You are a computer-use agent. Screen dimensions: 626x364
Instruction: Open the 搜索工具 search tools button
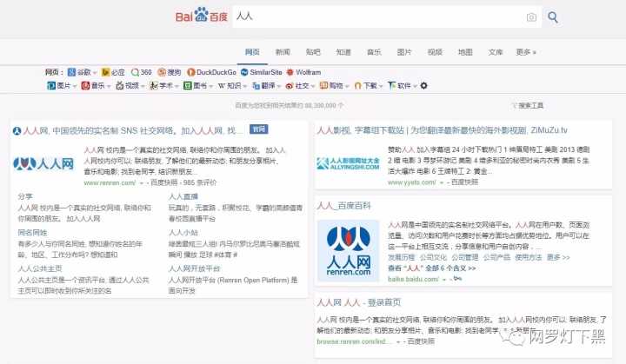click(528, 105)
